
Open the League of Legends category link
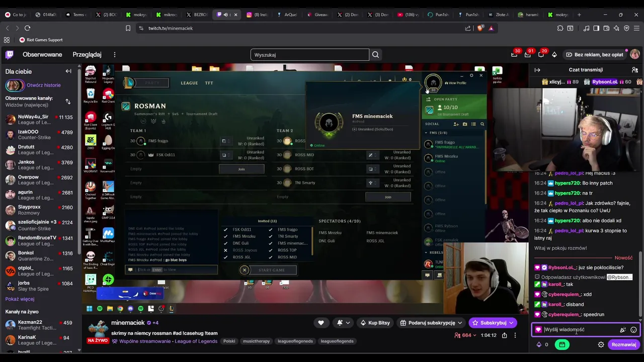click(x=196, y=341)
